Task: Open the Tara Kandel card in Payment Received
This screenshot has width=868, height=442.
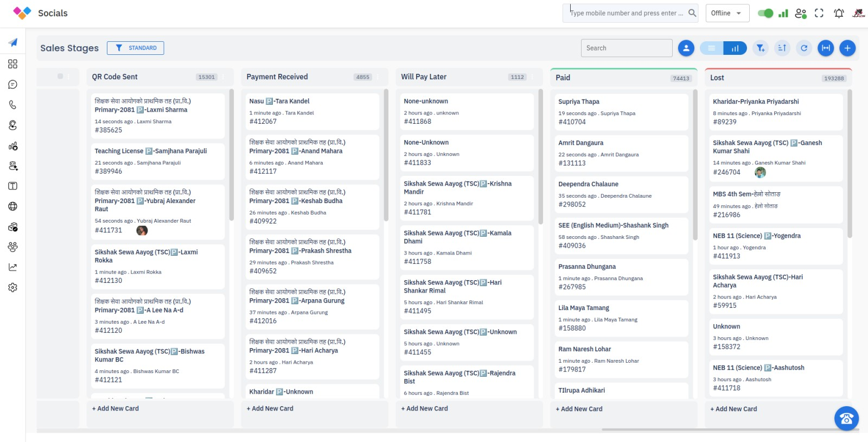Action: pos(312,111)
